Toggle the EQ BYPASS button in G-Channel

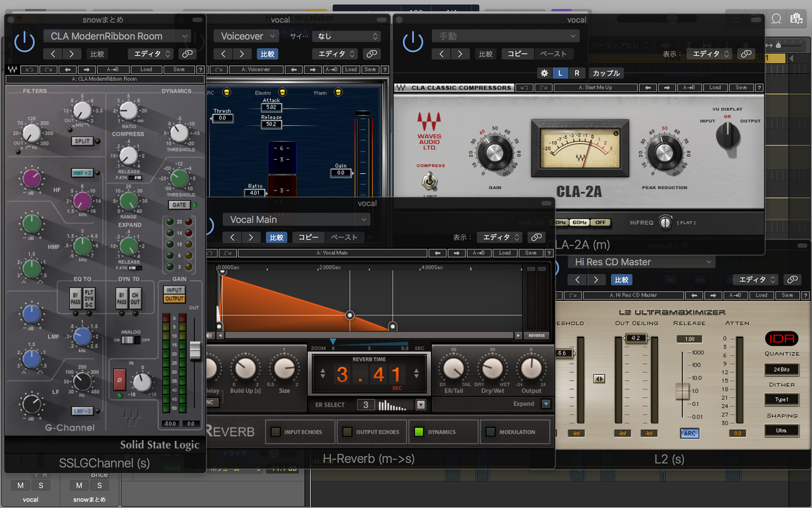(x=75, y=298)
